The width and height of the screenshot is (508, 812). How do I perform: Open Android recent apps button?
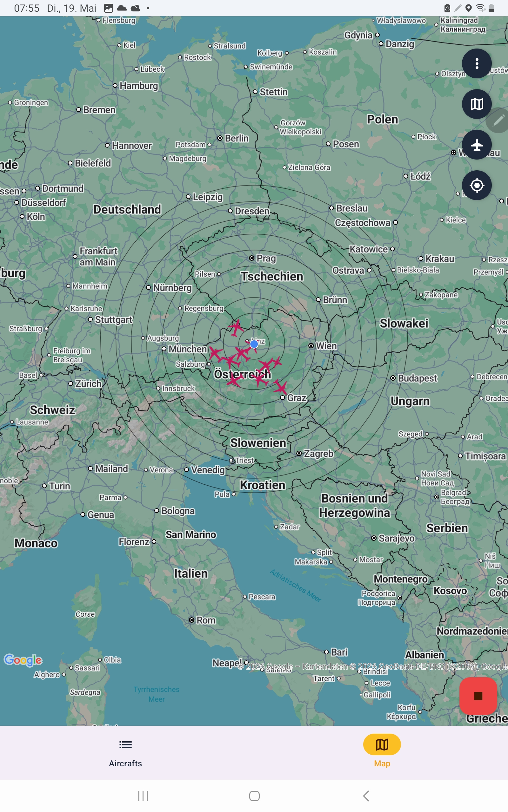(x=143, y=796)
